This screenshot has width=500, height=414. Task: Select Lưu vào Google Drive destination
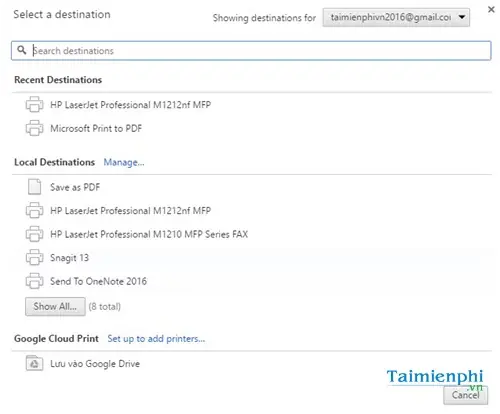click(x=95, y=364)
